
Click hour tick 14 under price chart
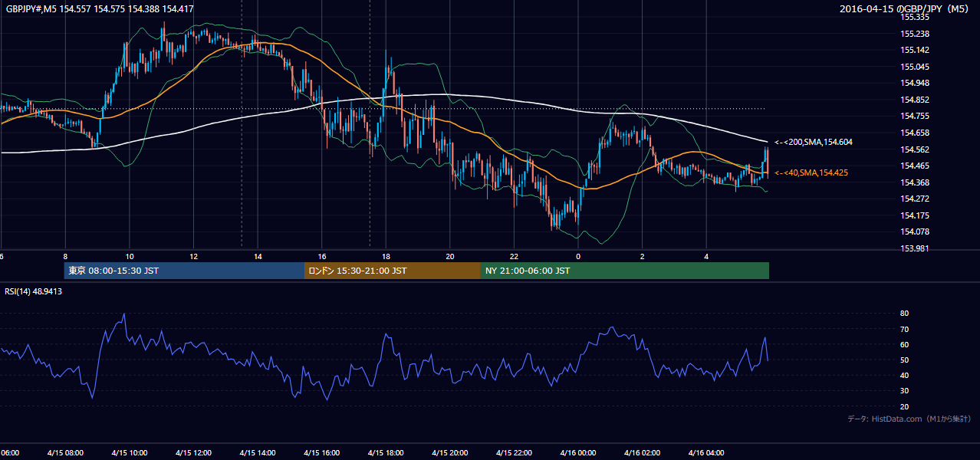[258, 256]
